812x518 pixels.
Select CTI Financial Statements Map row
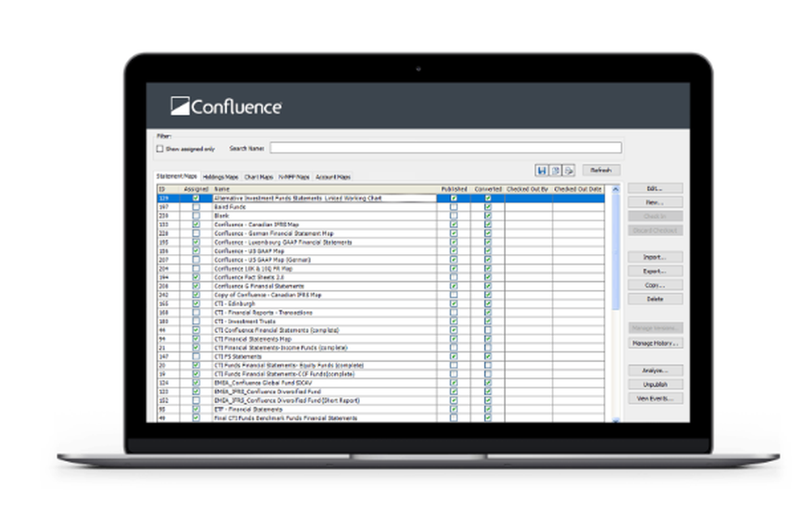click(x=381, y=339)
